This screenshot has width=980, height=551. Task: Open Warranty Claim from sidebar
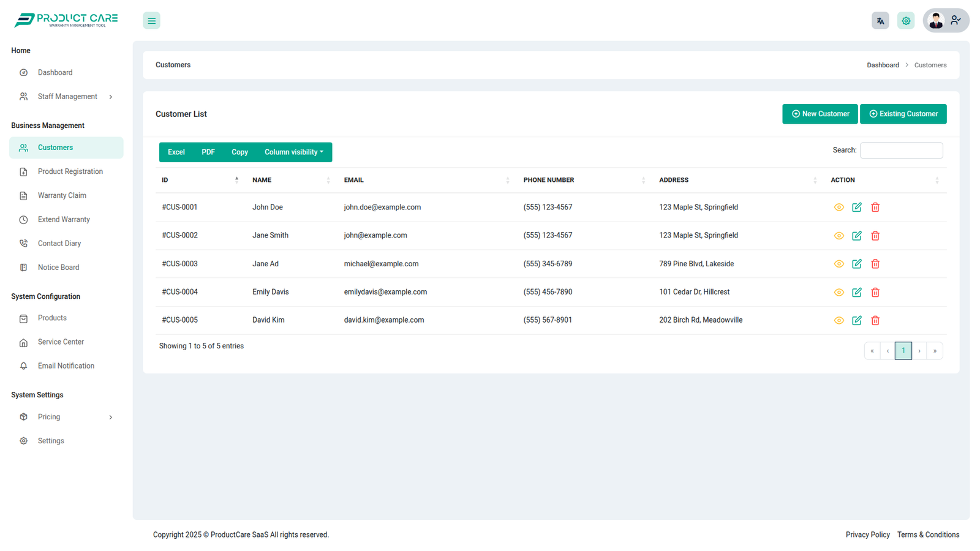point(62,196)
